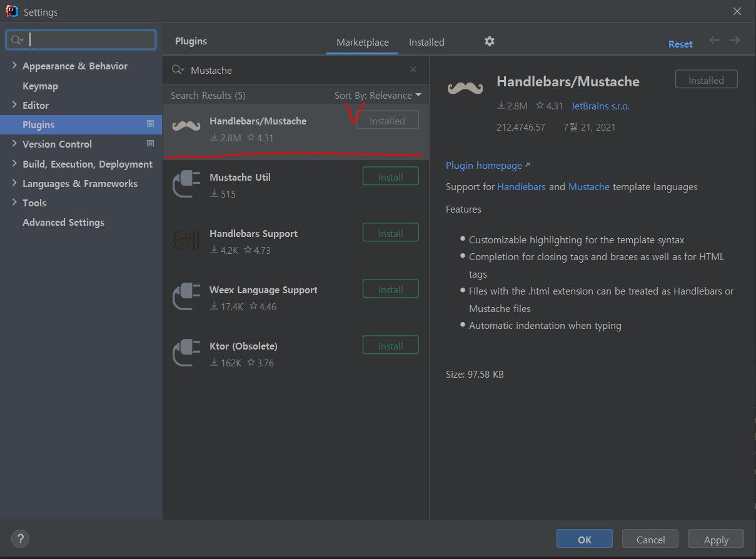Close the Settings dialog window
The height and width of the screenshot is (559, 756).
(738, 11)
